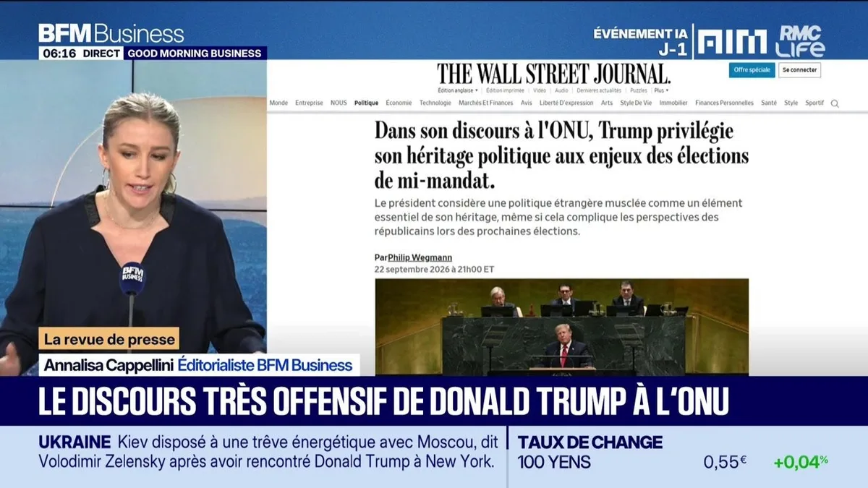This screenshot has width=868, height=488.
Task: Click the 100 YENS ticker label
Action: click(554, 462)
